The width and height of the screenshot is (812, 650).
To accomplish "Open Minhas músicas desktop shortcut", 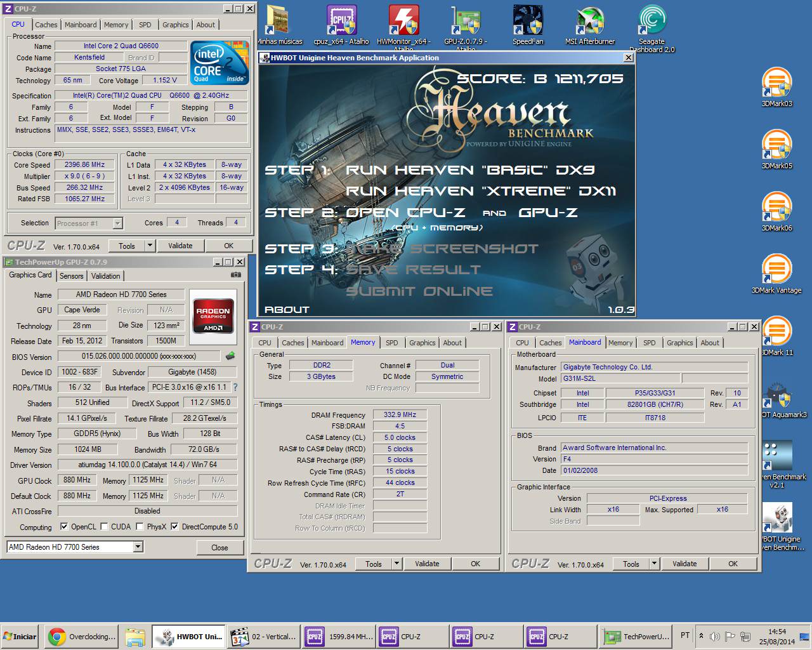I will [280, 25].
